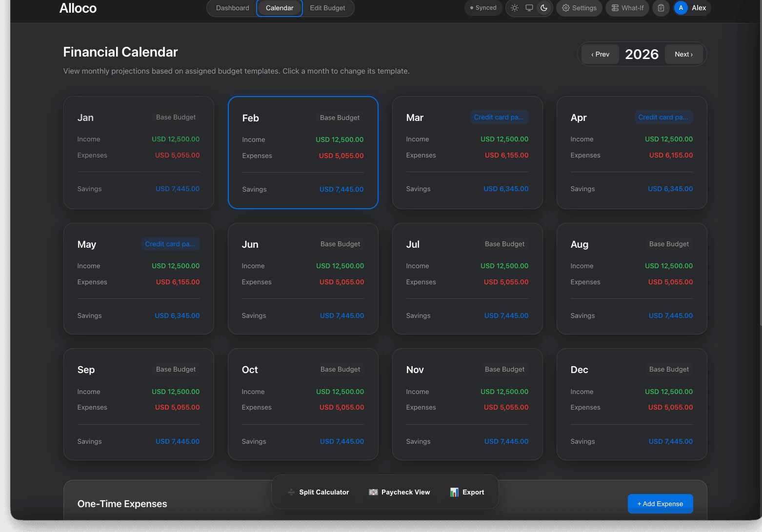Select the Oct month heading
This screenshot has height=532, width=762.
pos(250,370)
